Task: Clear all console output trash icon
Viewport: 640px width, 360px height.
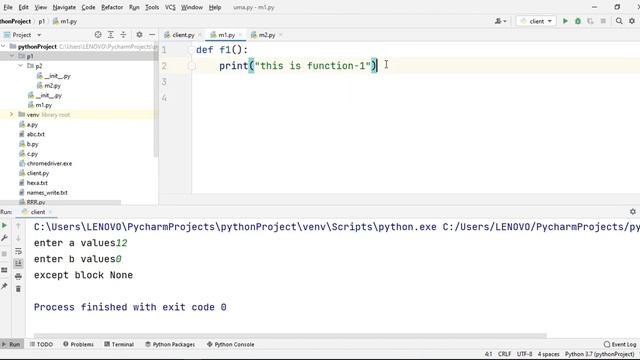Action: pyautogui.click(x=18, y=289)
